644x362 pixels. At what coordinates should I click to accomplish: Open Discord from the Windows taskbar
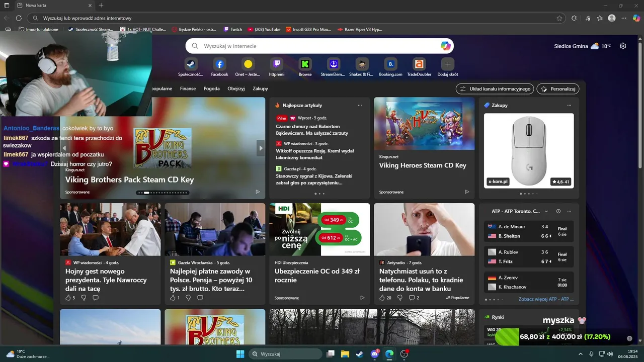tap(375, 354)
